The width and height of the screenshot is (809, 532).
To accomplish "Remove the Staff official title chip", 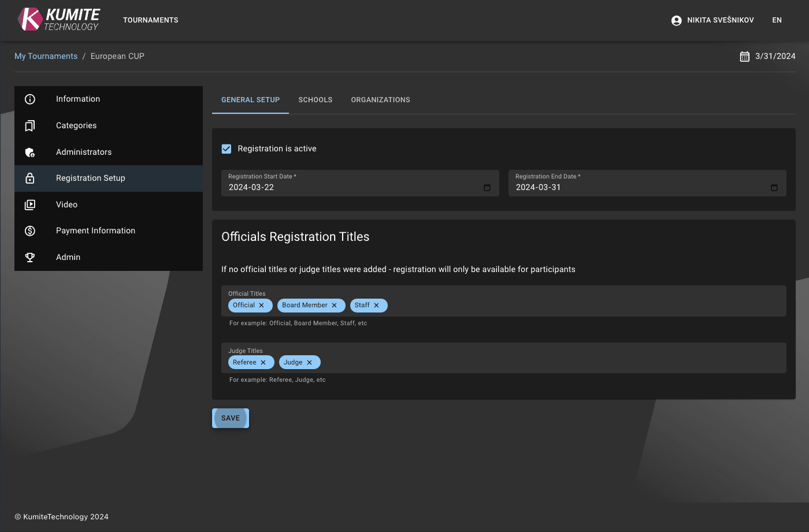I will [x=376, y=305].
